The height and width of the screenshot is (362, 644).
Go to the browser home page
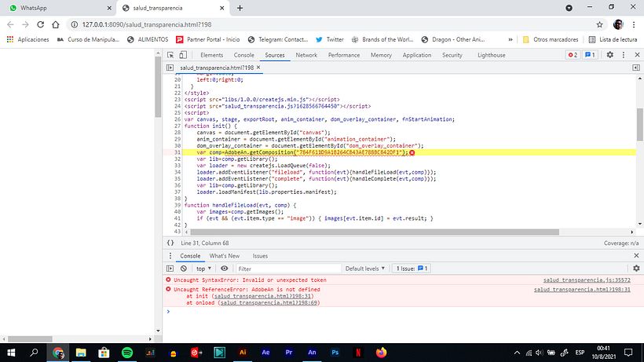(56, 24)
